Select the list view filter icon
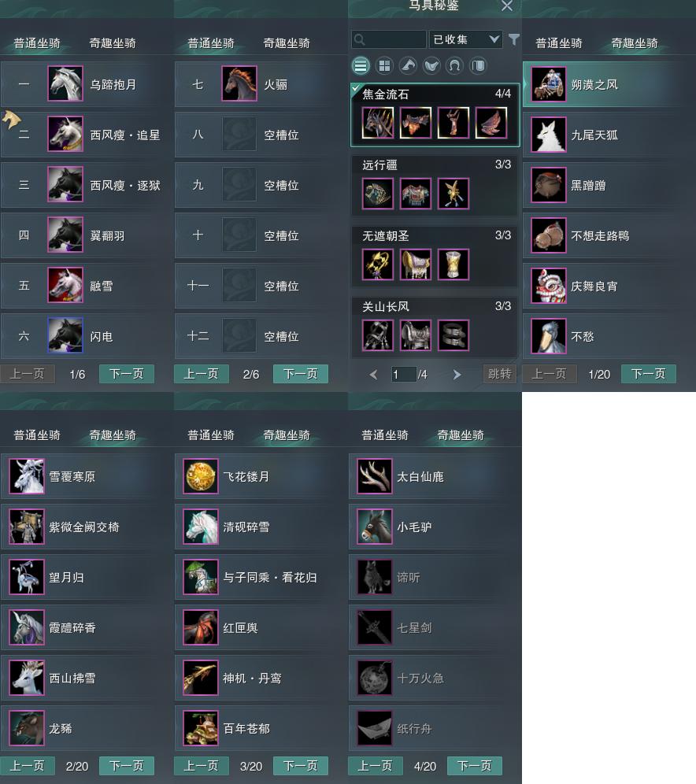The width and height of the screenshot is (696, 784). tap(361, 65)
